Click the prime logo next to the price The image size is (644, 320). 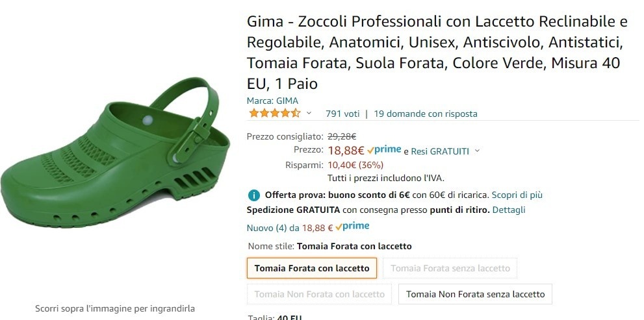pos(384,150)
